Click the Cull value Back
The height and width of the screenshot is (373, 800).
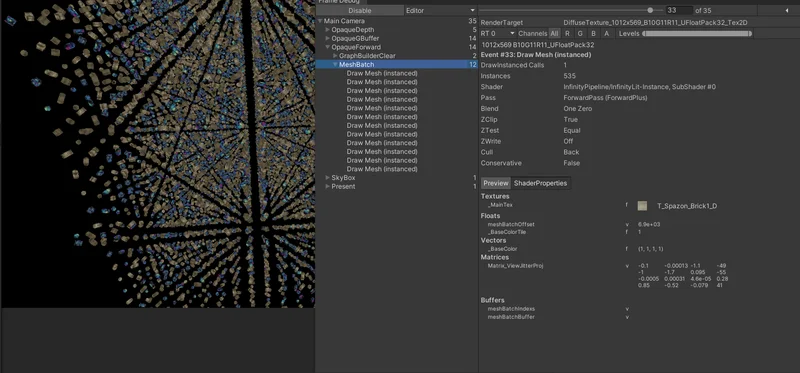point(571,152)
